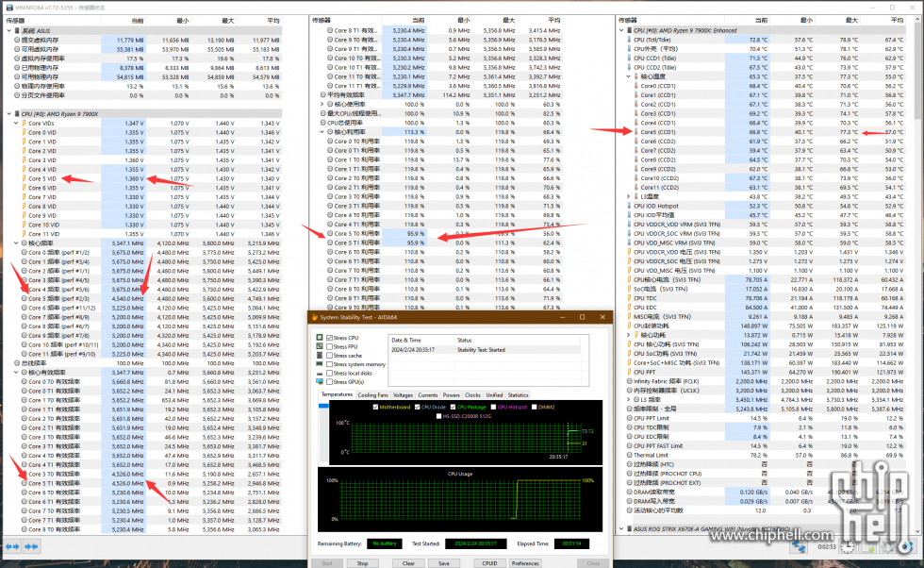Screen dimensions: 924x568
Task: Click the clock reset-timer icon in HWiNFO
Action: click(x=848, y=546)
